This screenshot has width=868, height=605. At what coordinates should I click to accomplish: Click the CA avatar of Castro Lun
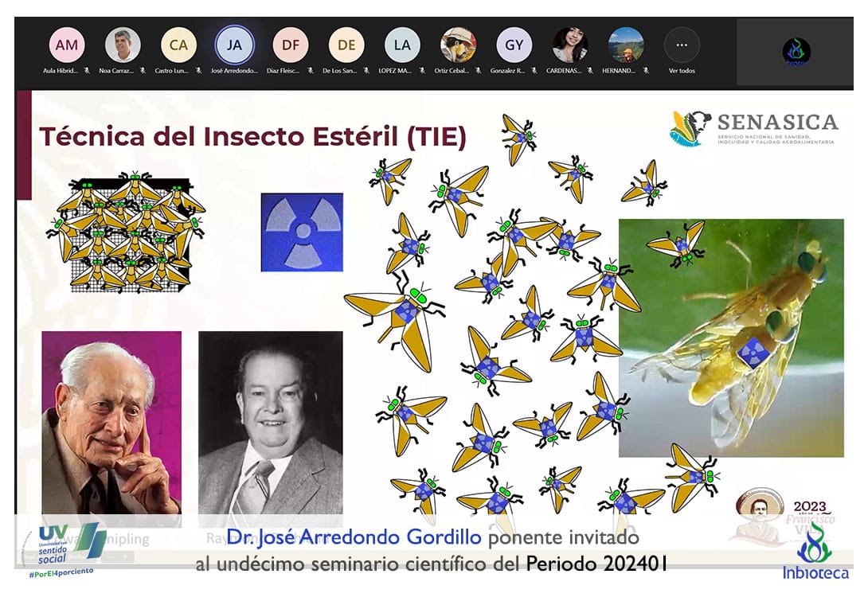coord(178,45)
